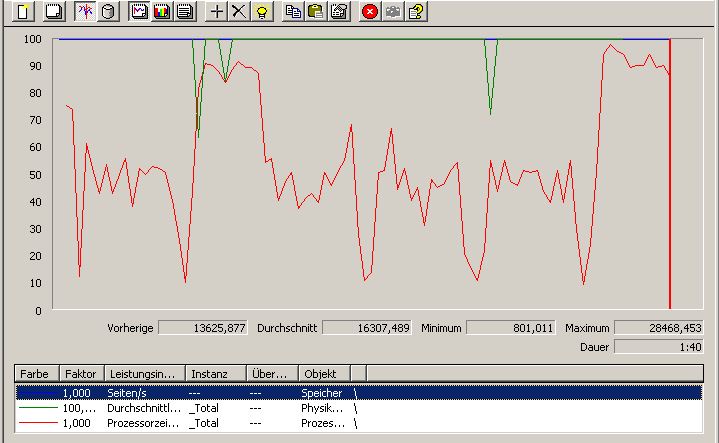Toggle the Highlight lightbulb icon
This screenshot has height=443, width=719.
pyautogui.click(x=262, y=11)
